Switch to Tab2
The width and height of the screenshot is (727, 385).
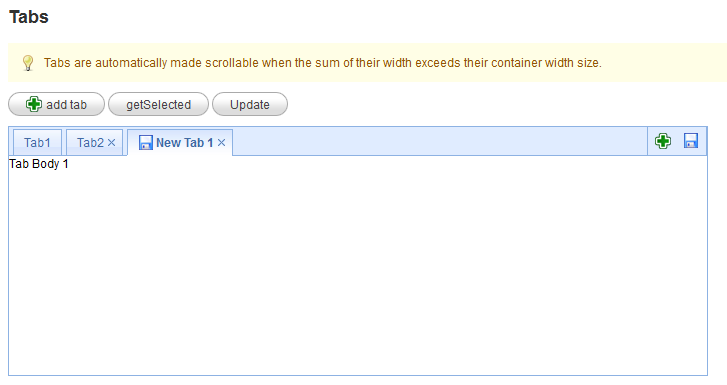click(90, 142)
